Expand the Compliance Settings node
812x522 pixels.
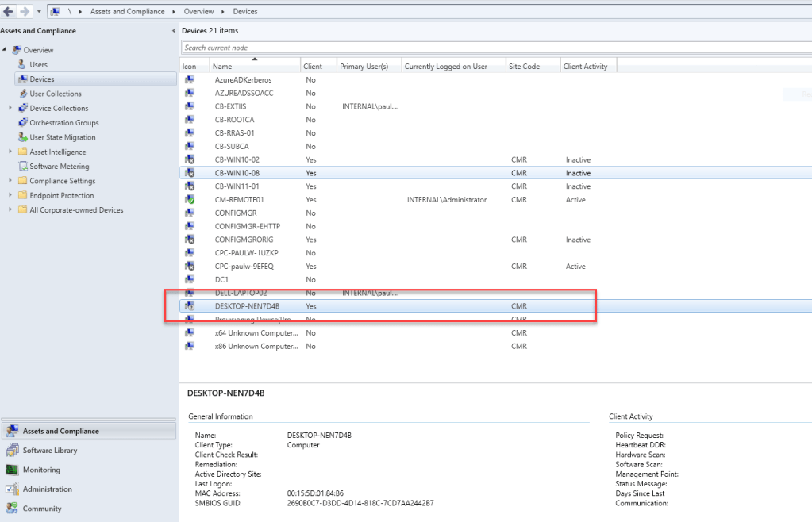pyautogui.click(x=10, y=181)
